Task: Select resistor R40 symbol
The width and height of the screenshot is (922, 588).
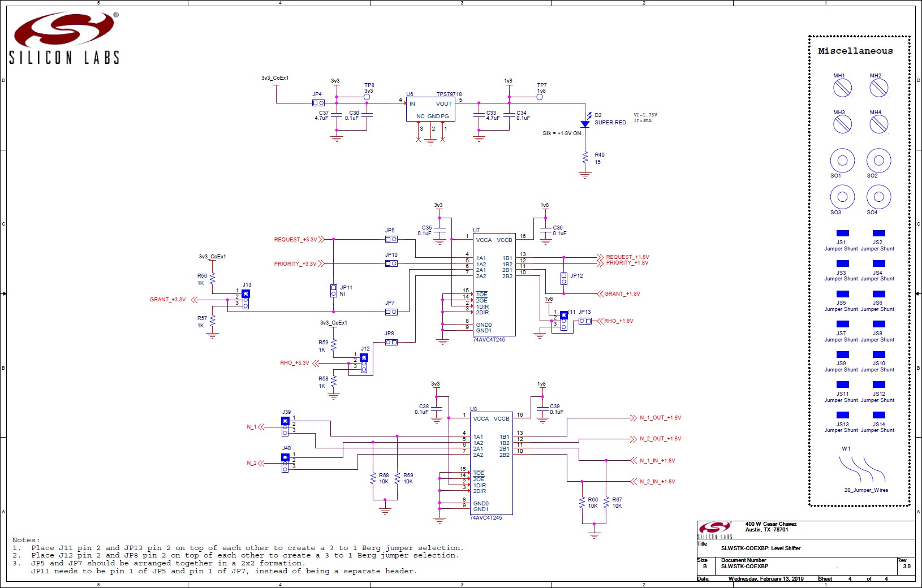Action: 585,159
